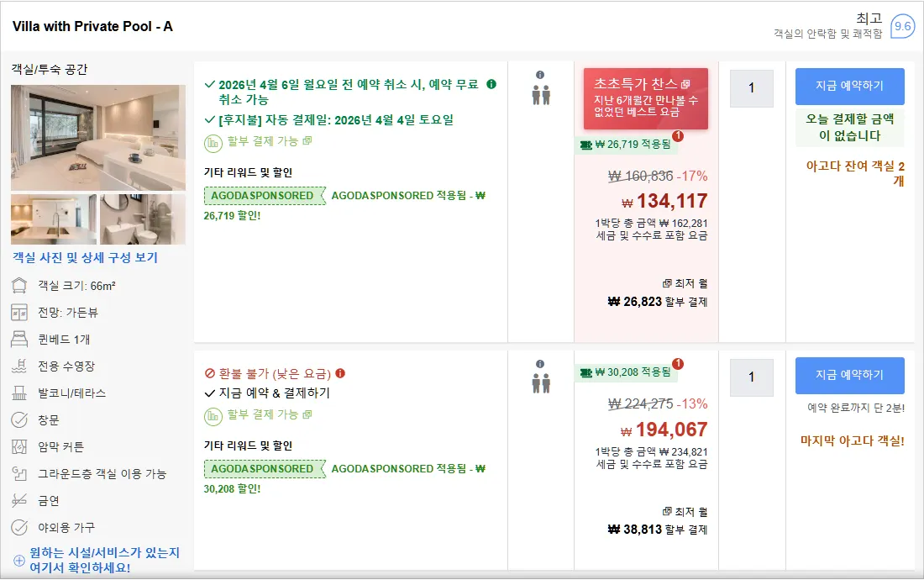
Task: Open 원하는 시설/서비스 확인 link
Action: pyautogui.click(x=104, y=560)
